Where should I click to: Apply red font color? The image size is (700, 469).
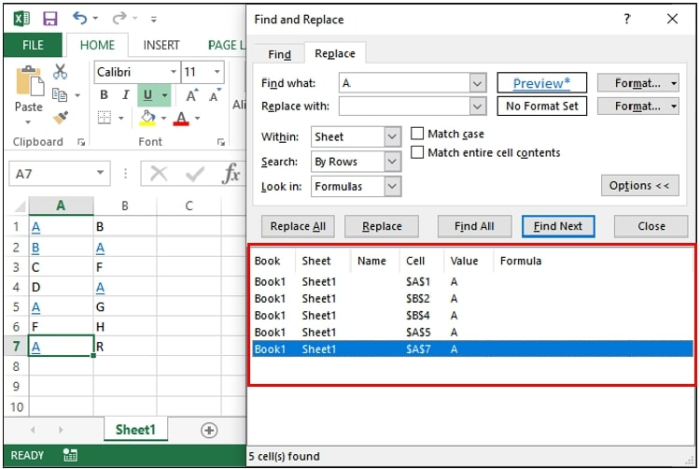coord(181,118)
